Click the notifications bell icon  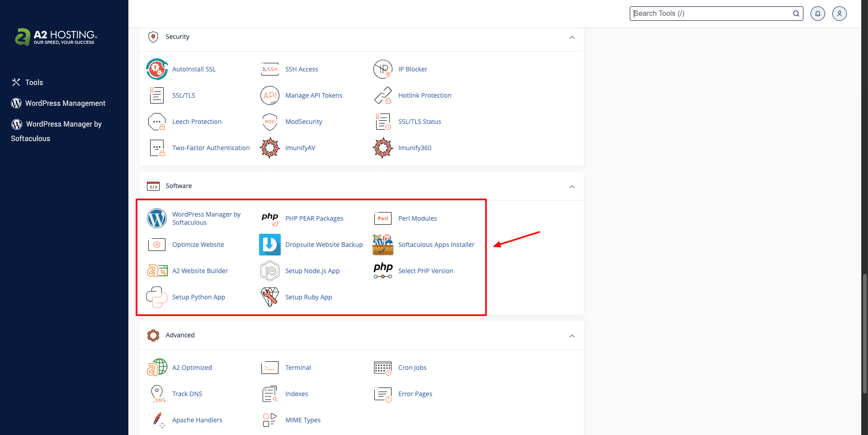tap(818, 14)
